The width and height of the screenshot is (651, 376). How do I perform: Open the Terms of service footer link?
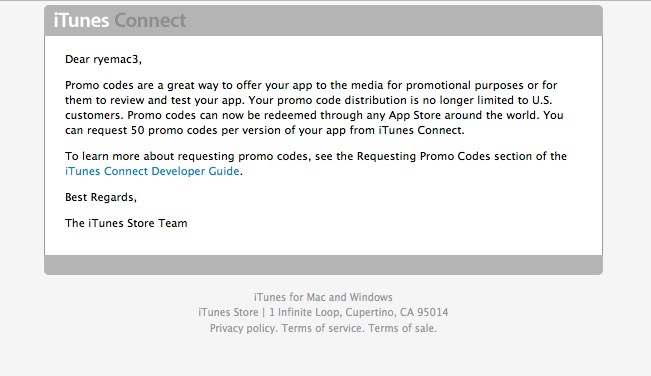(322, 328)
